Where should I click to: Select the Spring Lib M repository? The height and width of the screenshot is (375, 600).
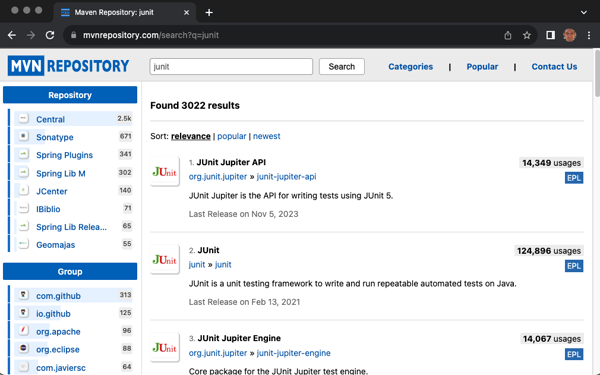pos(61,173)
